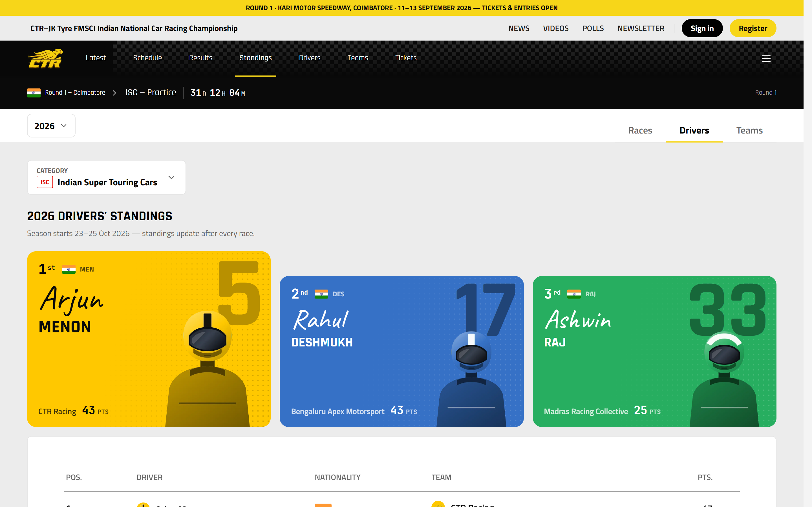Click the India flag beside Round 1
This screenshot has height=507, width=812.
coord(34,93)
